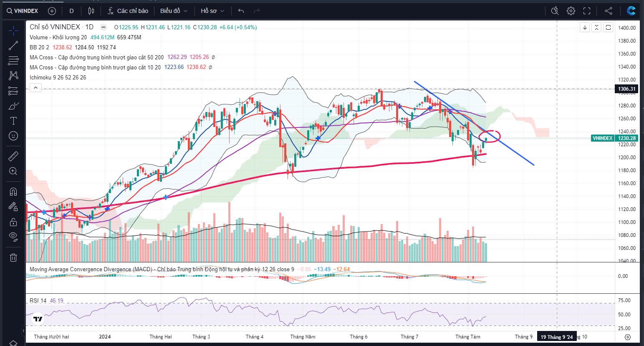
Task: Enter fullscreen chart mode
Action: point(587,11)
